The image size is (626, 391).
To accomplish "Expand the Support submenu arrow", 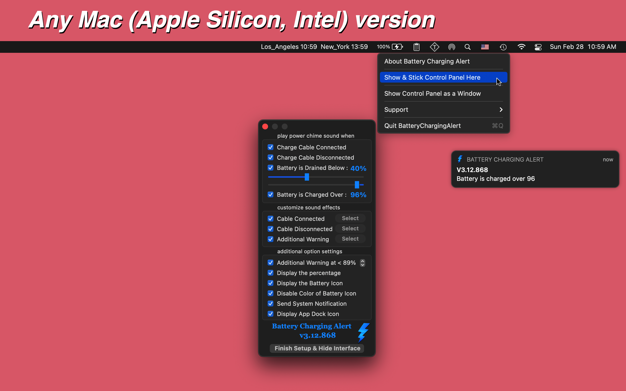I will (x=501, y=109).
